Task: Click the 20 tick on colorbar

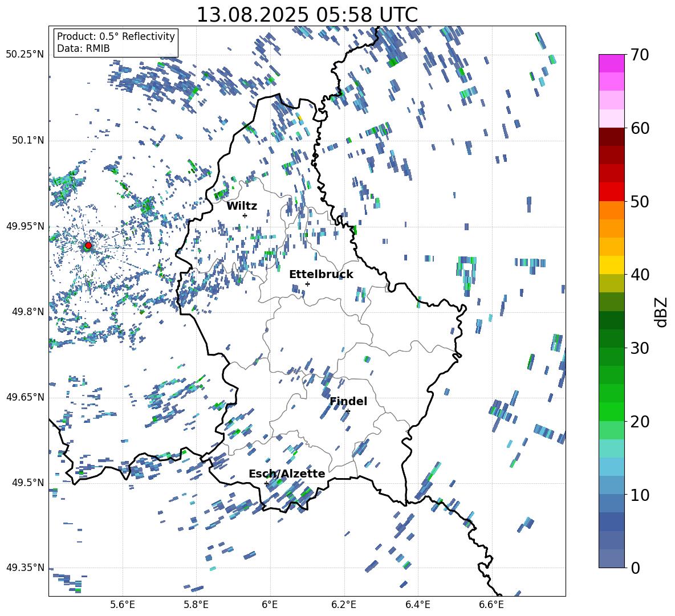Action: pyautogui.click(x=640, y=421)
